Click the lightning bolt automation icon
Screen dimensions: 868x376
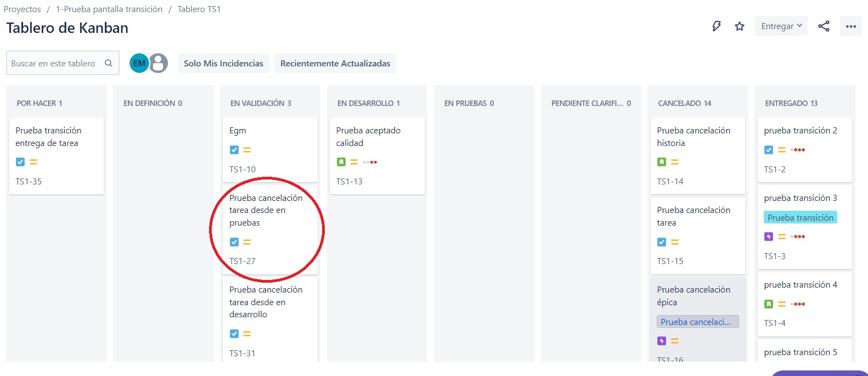[716, 26]
